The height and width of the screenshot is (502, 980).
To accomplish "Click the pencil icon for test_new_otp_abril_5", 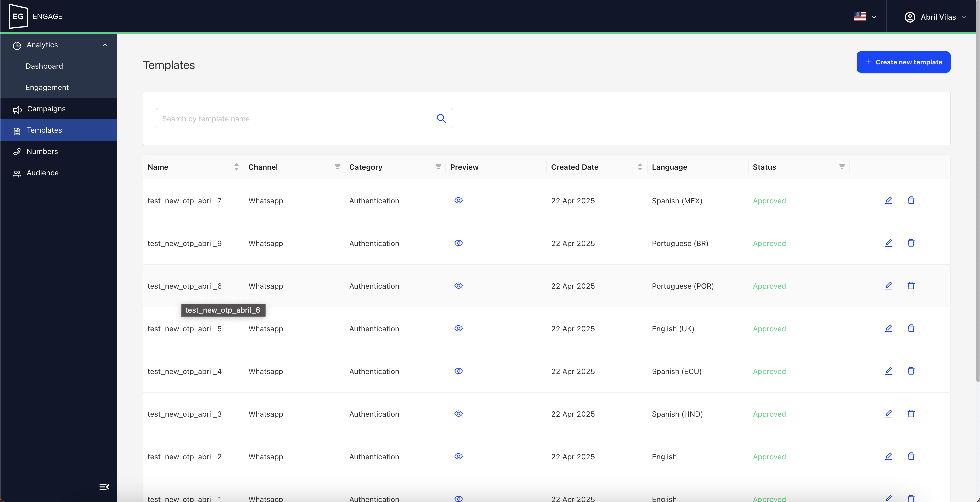I will [x=888, y=328].
